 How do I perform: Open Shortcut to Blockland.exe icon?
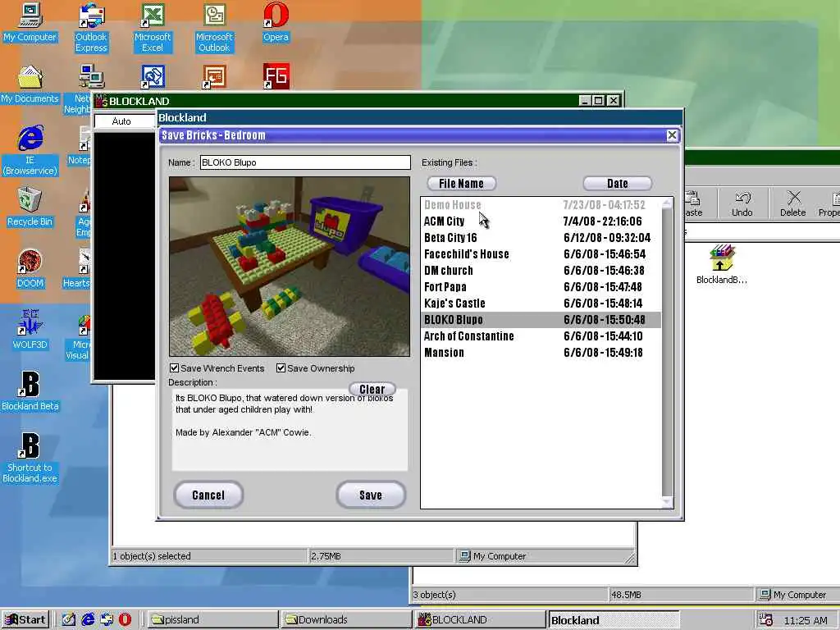[30, 458]
